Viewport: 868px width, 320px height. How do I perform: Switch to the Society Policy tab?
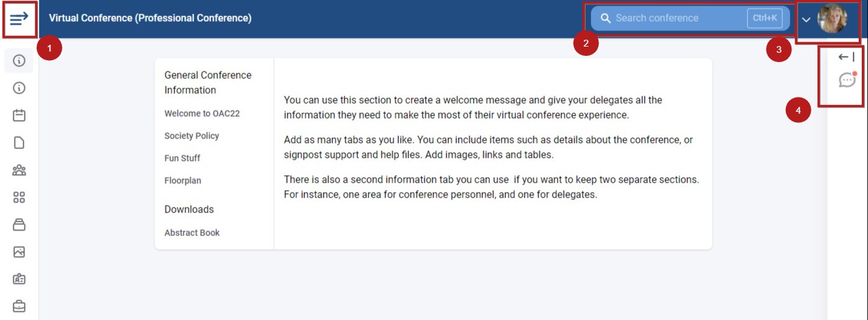pyautogui.click(x=192, y=136)
